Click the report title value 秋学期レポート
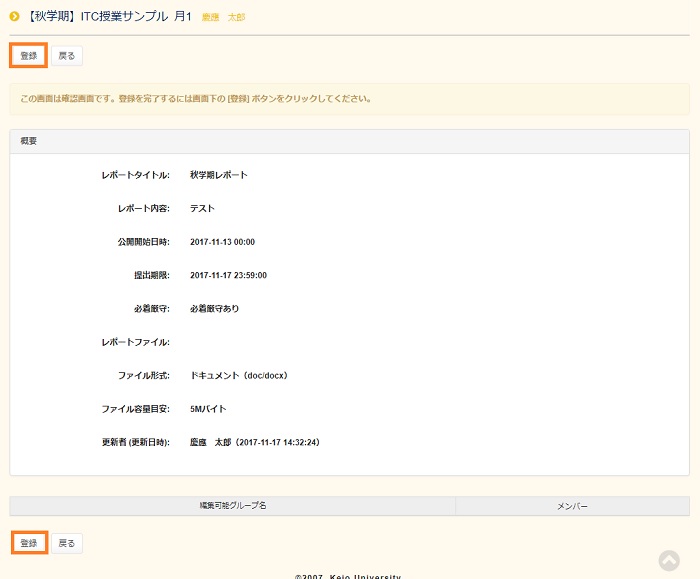 218,175
